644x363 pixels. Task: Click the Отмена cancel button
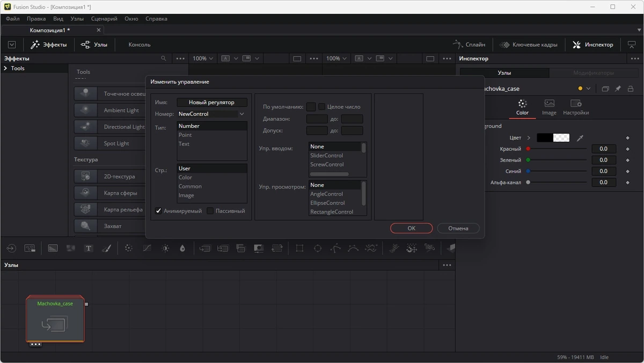click(x=458, y=228)
